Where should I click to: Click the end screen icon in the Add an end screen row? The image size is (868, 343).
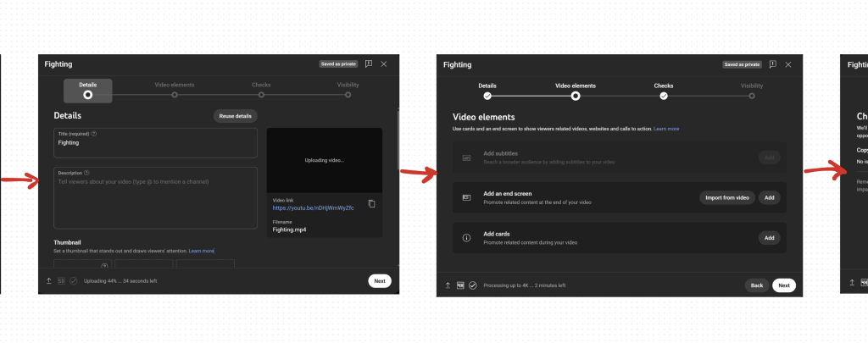coord(466,197)
